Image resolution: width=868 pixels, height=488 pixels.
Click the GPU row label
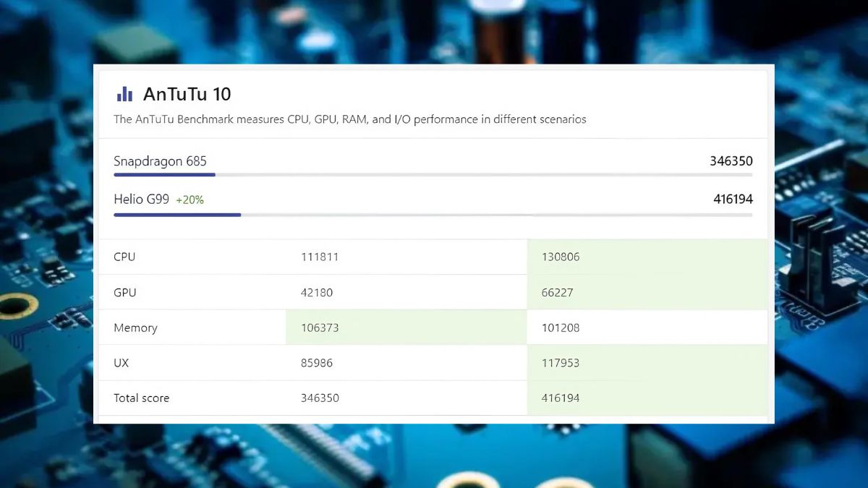[125, 293]
